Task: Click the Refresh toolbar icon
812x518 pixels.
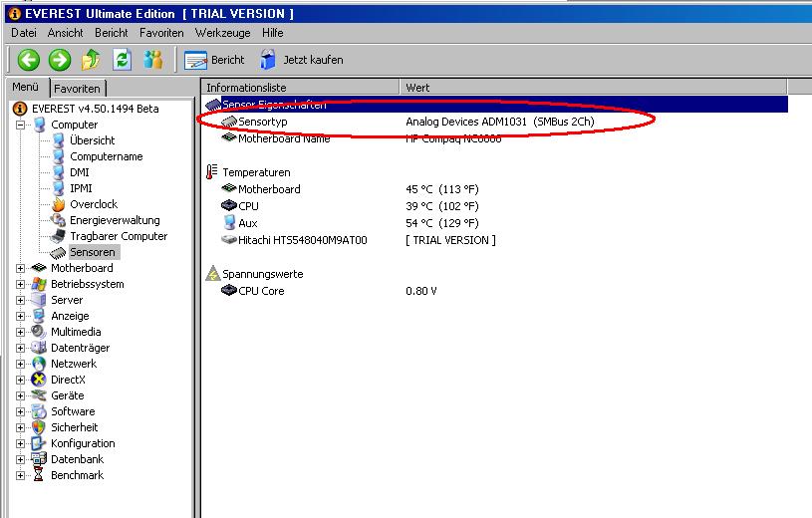Action: (123, 60)
